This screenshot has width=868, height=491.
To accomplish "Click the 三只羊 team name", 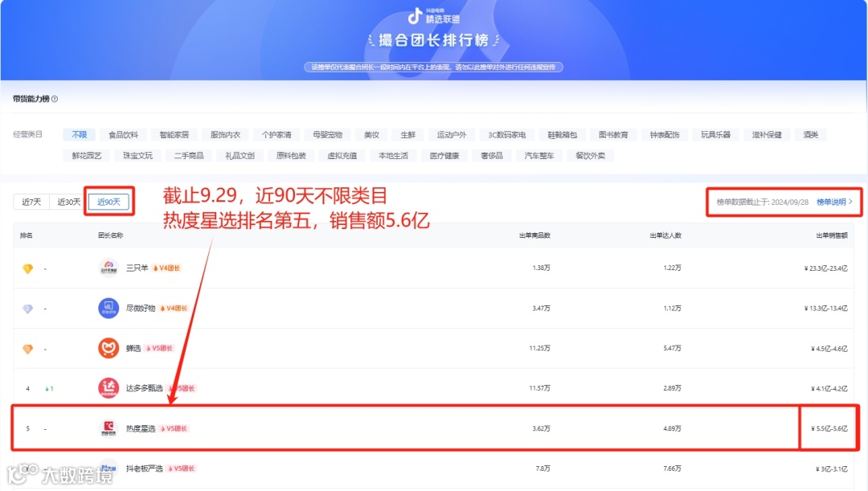I will tap(137, 268).
